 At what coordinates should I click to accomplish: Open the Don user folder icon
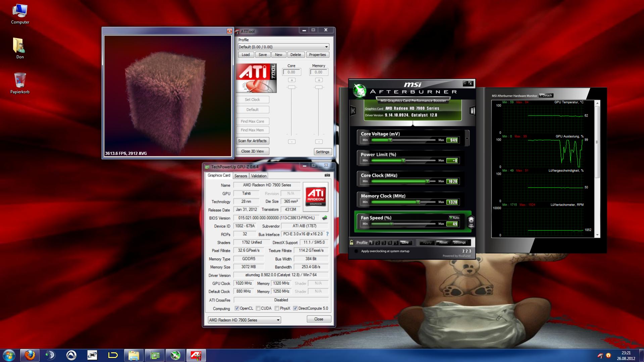[x=20, y=48]
